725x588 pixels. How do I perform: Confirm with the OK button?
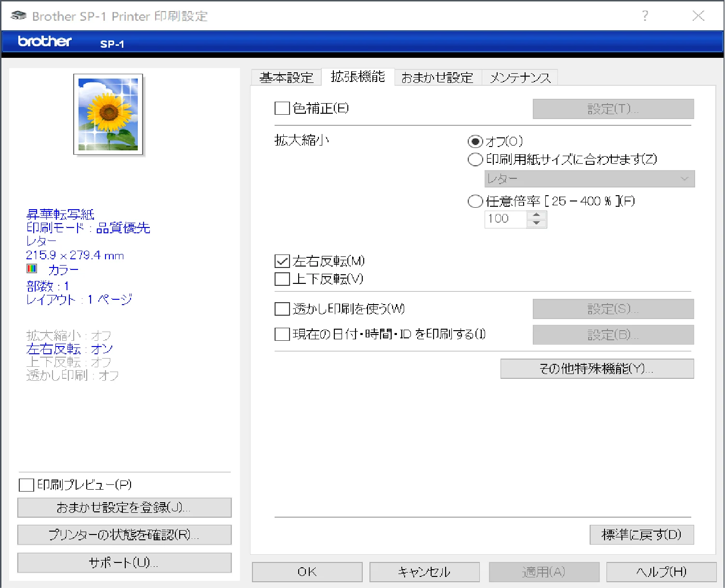tap(307, 572)
